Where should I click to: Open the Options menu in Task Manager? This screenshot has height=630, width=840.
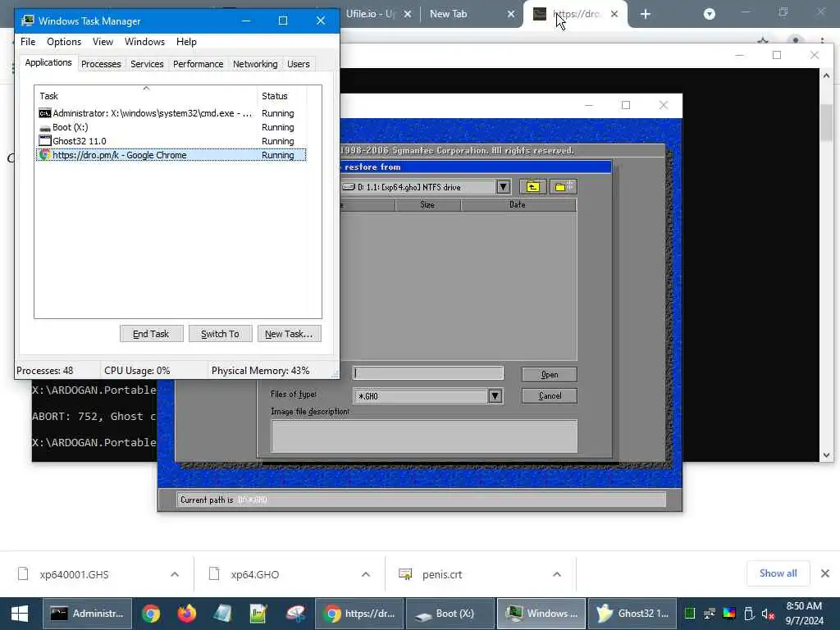(64, 42)
